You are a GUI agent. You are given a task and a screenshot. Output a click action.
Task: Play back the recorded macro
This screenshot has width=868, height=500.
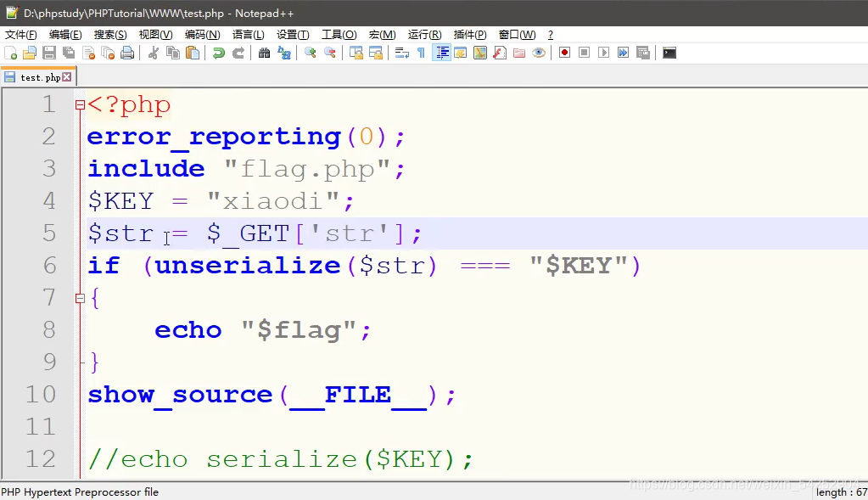(x=604, y=53)
